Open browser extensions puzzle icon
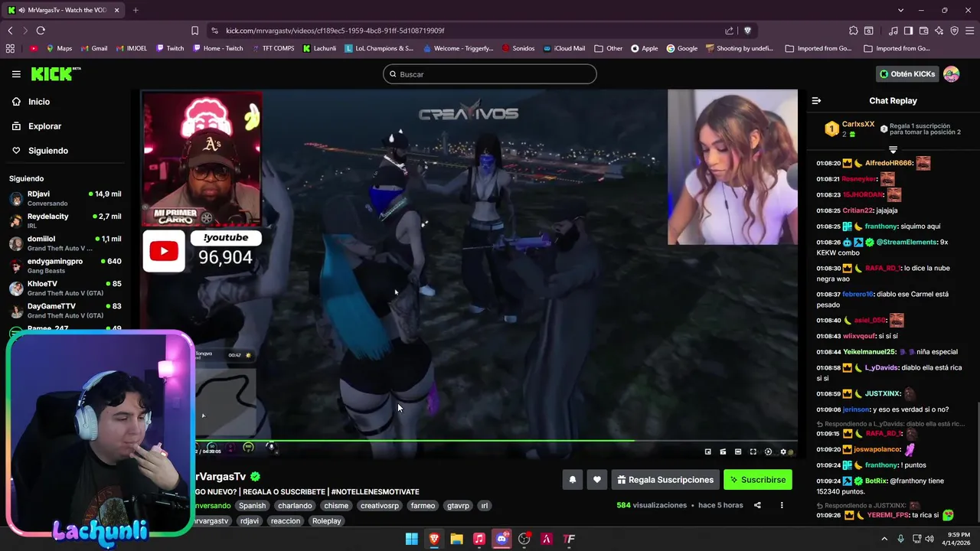 854,31
